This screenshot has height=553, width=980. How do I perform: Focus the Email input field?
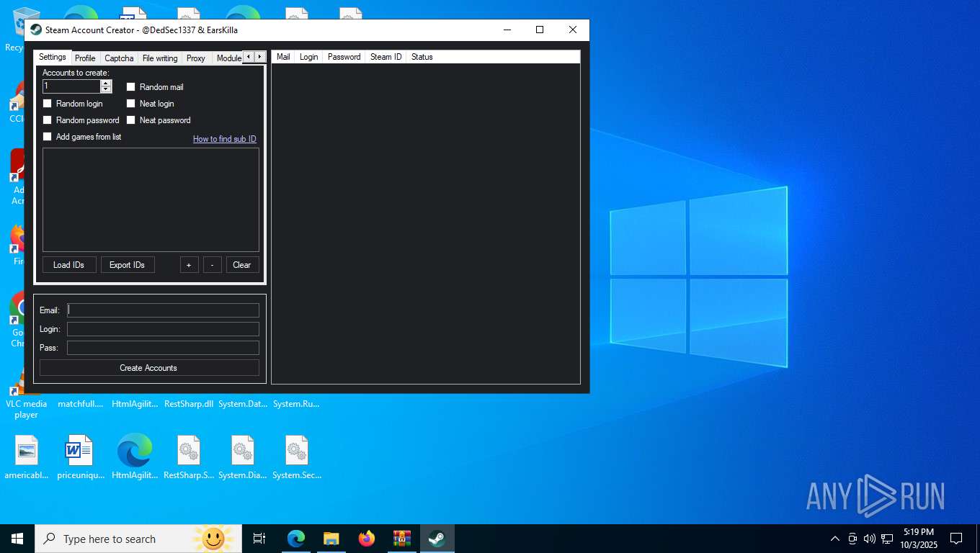tap(163, 310)
